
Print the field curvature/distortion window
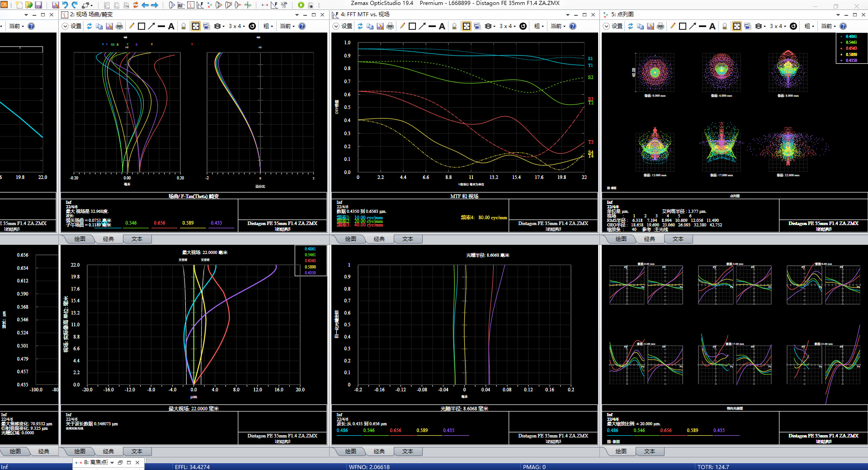[x=119, y=26]
